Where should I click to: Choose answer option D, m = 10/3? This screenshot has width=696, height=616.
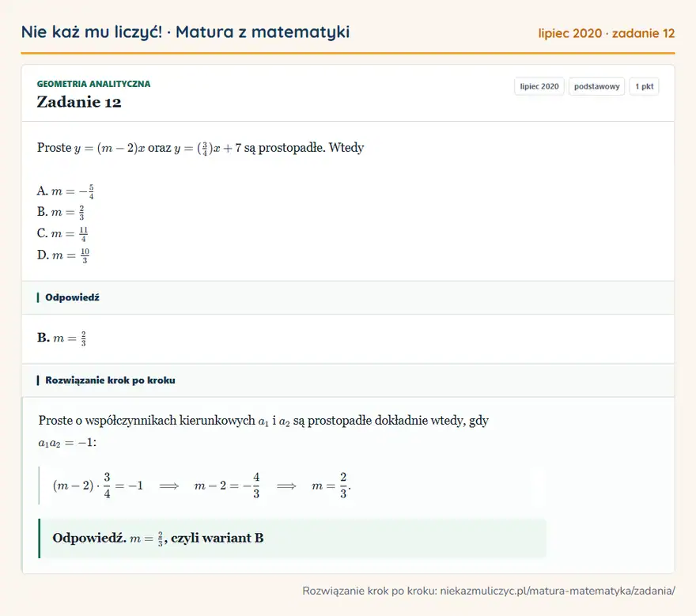point(63,255)
